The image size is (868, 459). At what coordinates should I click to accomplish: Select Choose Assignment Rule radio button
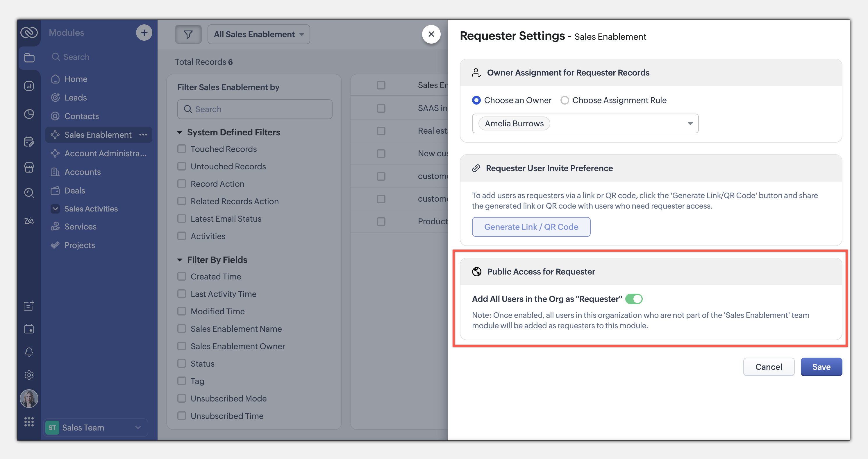tap(565, 100)
